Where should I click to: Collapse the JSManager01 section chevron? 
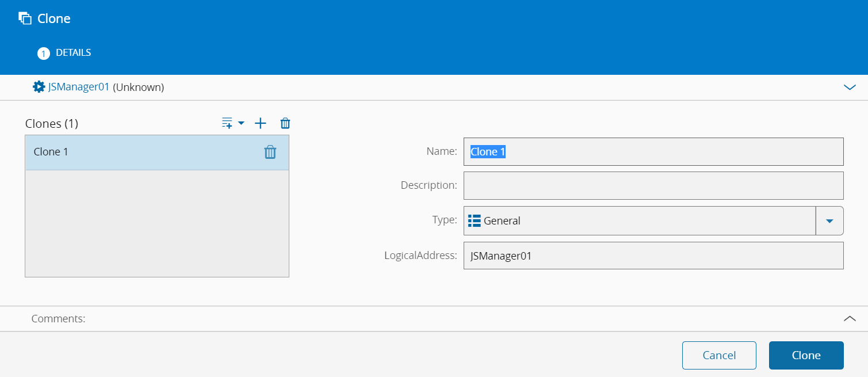coord(849,87)
